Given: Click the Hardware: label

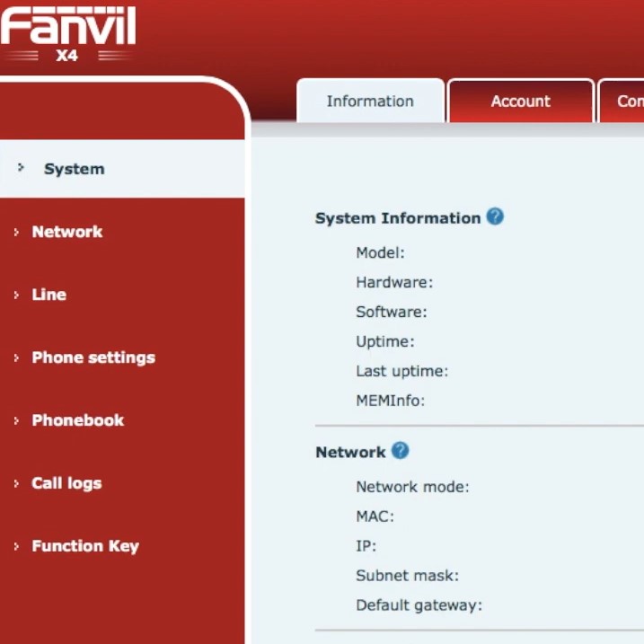Looking at the screenshot, I should click(394, 282).
